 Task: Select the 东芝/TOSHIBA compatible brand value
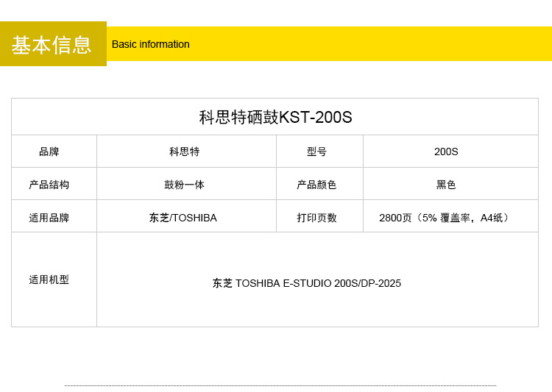point(183,218)
